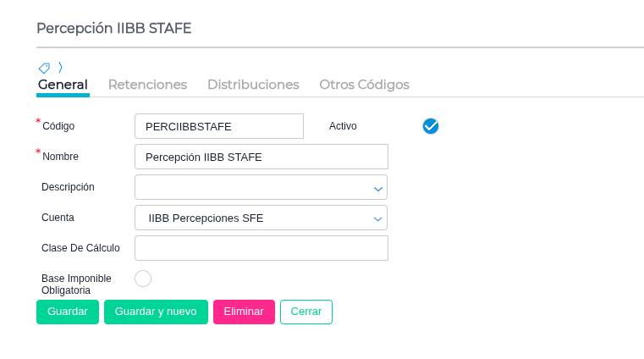
Task: Uncheck the Activo checkbox
Action: (431, 126)
